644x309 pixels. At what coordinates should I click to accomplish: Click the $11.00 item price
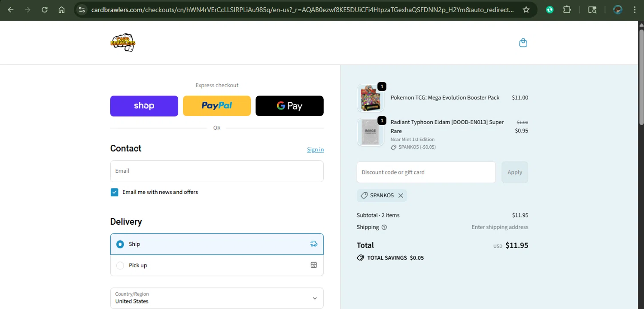[520, 98]
